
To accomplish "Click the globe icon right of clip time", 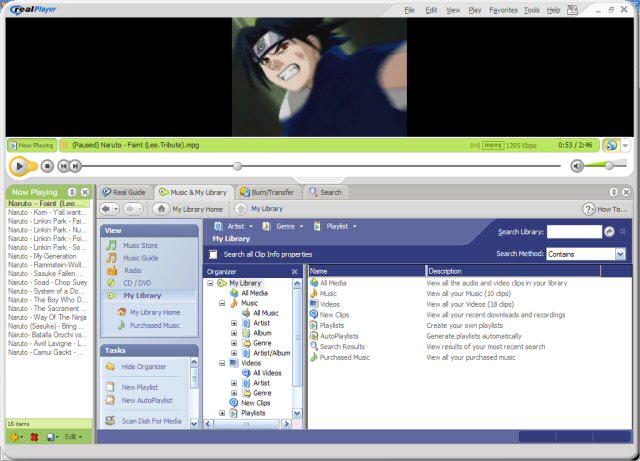I will click(x=611, y=145).
